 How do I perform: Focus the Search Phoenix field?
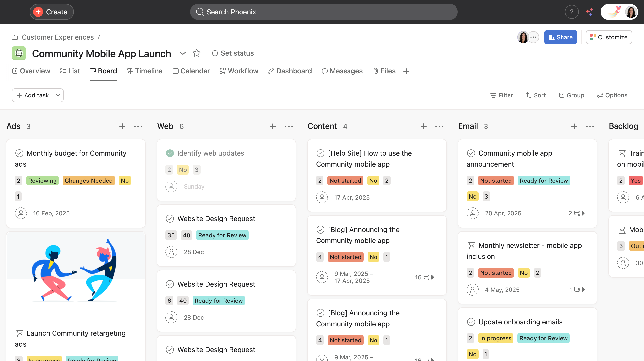pos(324,12)
